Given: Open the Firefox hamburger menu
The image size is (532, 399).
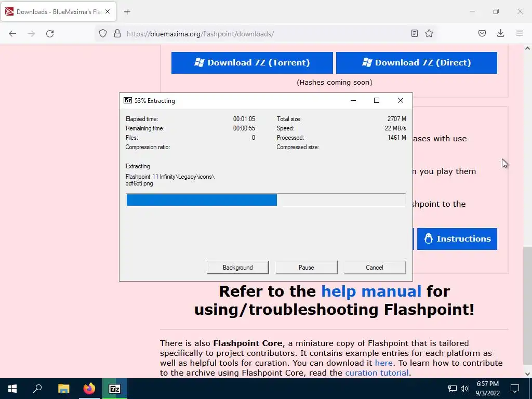Looking at the screenshot, I should tap(520, 33).
